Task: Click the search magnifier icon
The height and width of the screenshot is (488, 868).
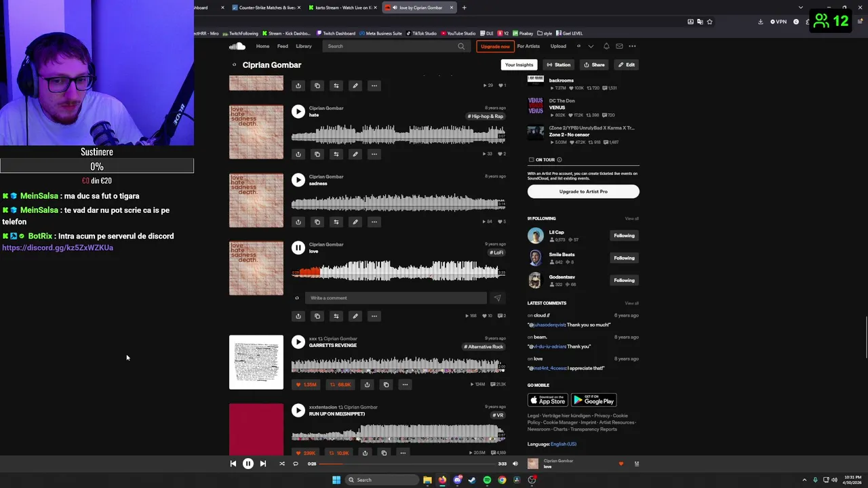Action: [461, 46]
